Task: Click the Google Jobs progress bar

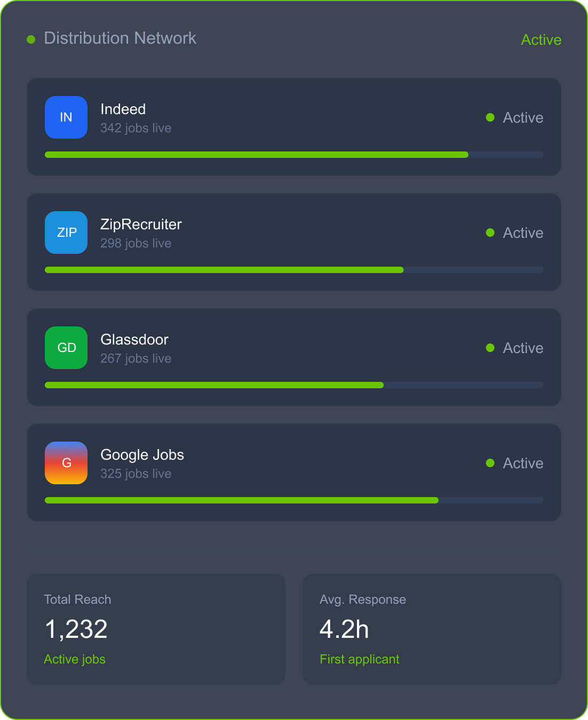Action: click(293, 500)
